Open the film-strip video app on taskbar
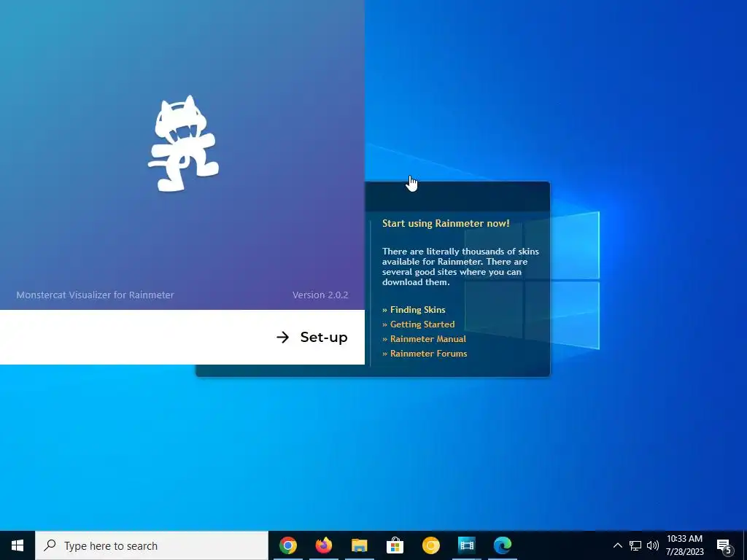The height and width of the screenshot is (560, 747). tap(466, 545)
